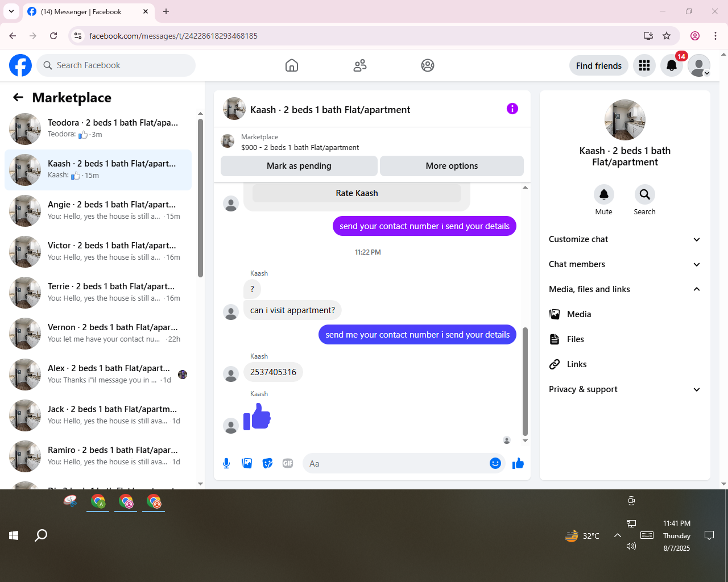The image size is (728, 582).
Task: Go back from Marketplace with the arrow
Action: coord(18,97)
